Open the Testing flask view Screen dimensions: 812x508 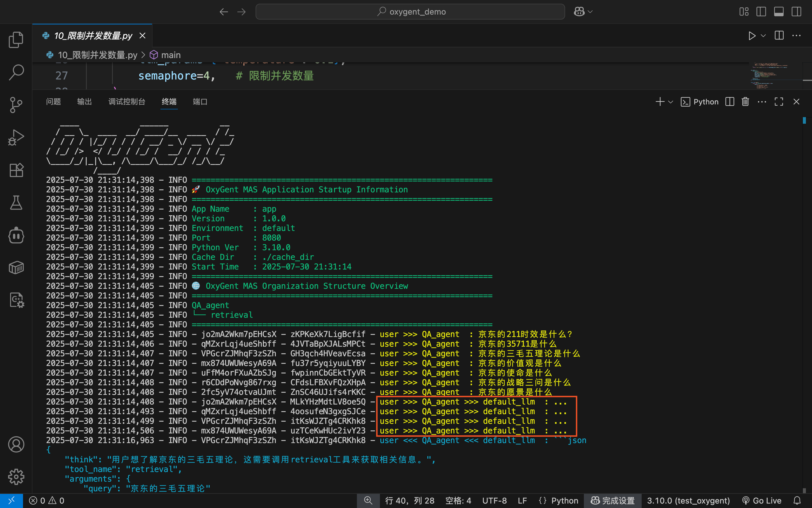[16, 202]
